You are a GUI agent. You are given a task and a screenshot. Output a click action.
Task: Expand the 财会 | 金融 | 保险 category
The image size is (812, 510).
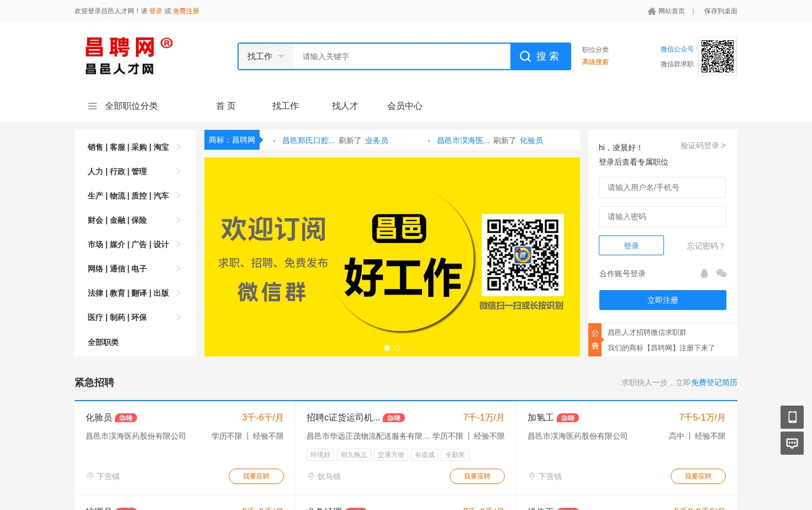pyautogui.click(x=135, y=220)
